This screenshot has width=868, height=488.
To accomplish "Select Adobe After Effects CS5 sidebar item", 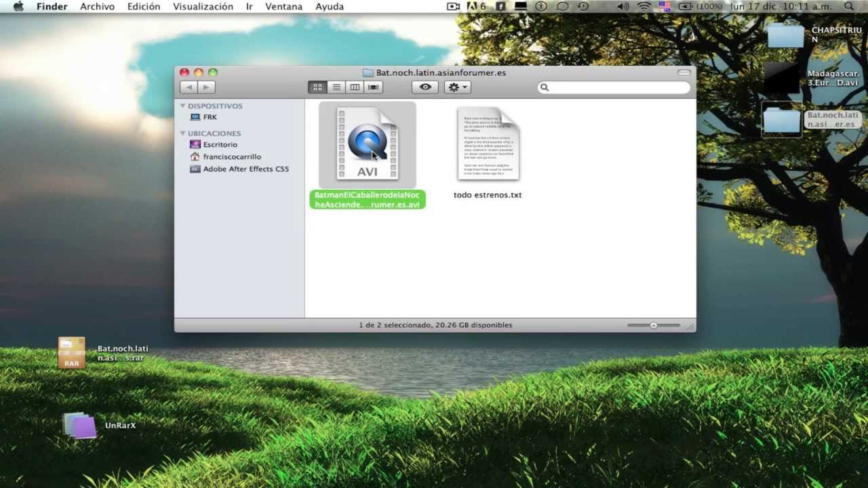I will [x=239, y=169].
